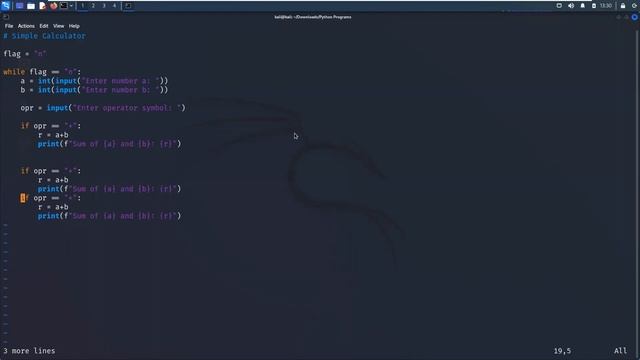Viewport: 640px width, 360px height.
Task: Open the File menu
Action: [x=9, y=26]
